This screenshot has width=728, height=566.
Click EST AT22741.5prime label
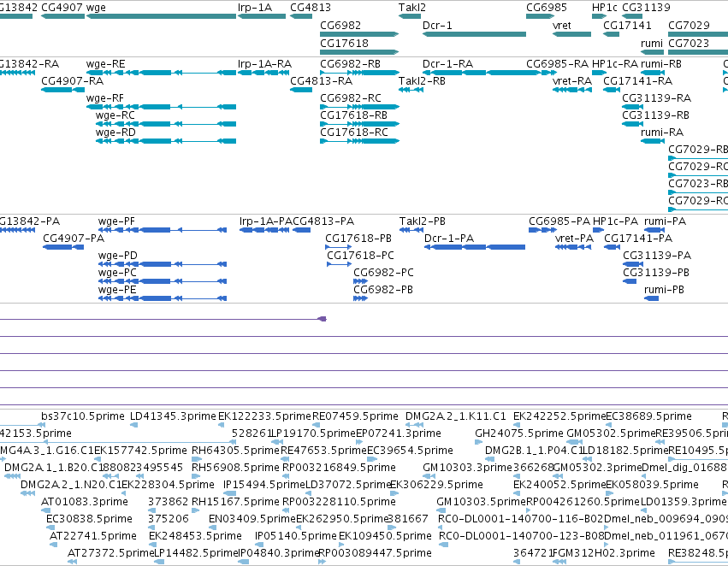[93, 536]
